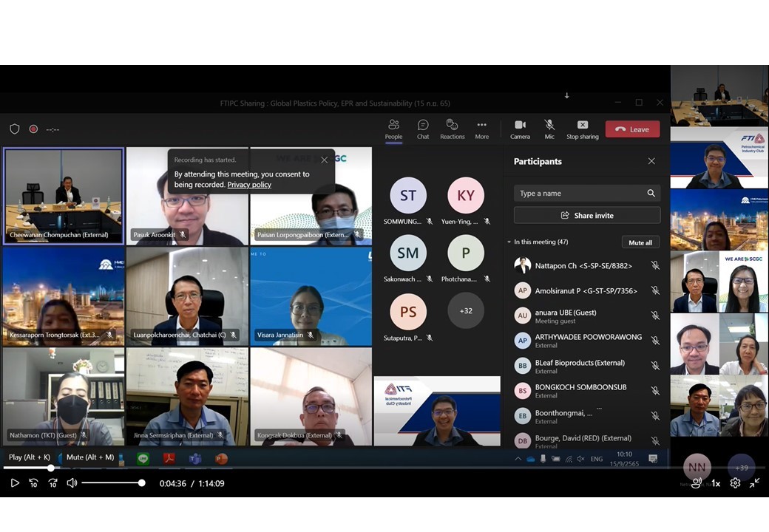769x532 pixels.
Task: Collapse the 'In this meeting (47)' list
Action: [x=509, y=242]
